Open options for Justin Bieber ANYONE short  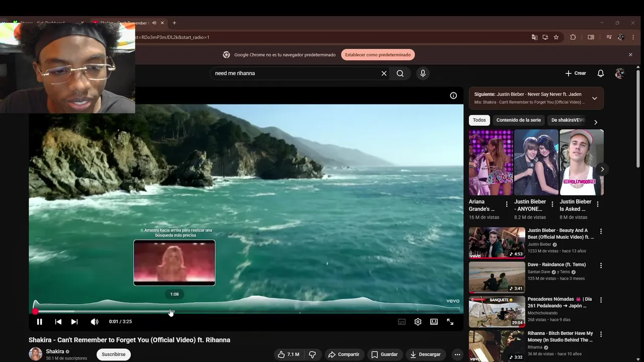pyautogui.click(x=552, y=205)
